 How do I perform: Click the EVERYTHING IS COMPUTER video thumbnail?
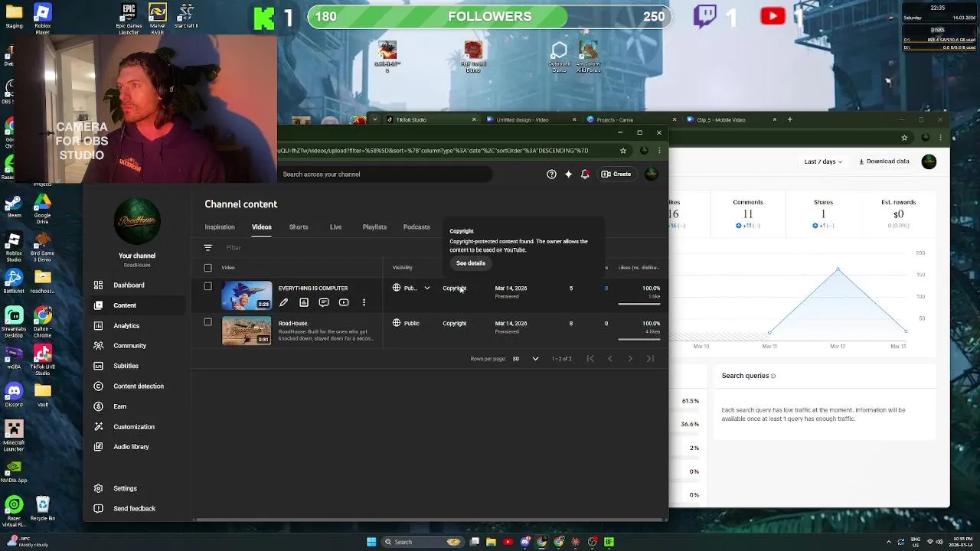click(x=247, y=295)
